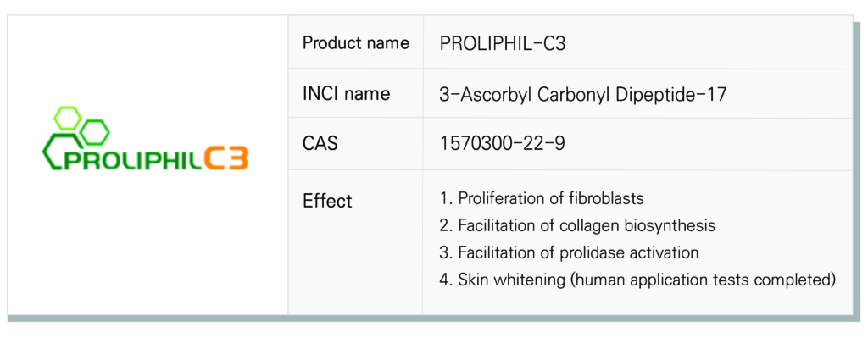Click the CAS label cell
The height and width of the screenshot is (338, 868).
point(355,144)
